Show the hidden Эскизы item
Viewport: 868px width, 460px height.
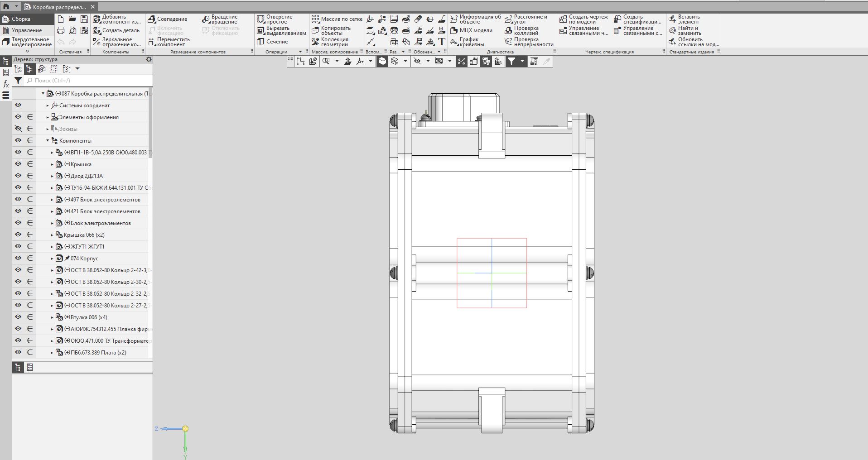pos(18,129)
